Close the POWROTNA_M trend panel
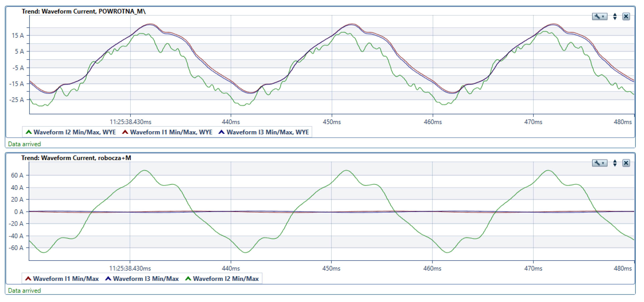This screenshot has height=302, width=644. 626,17
